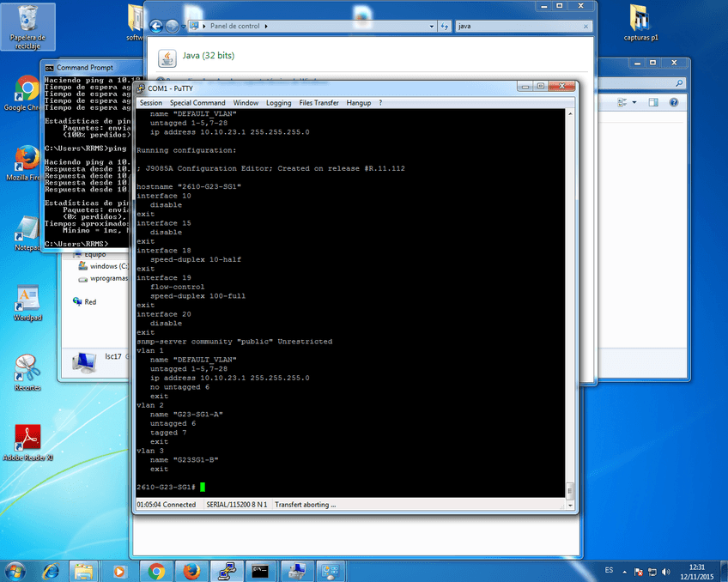Expand the view options dropdown arrow

(634, 102)
